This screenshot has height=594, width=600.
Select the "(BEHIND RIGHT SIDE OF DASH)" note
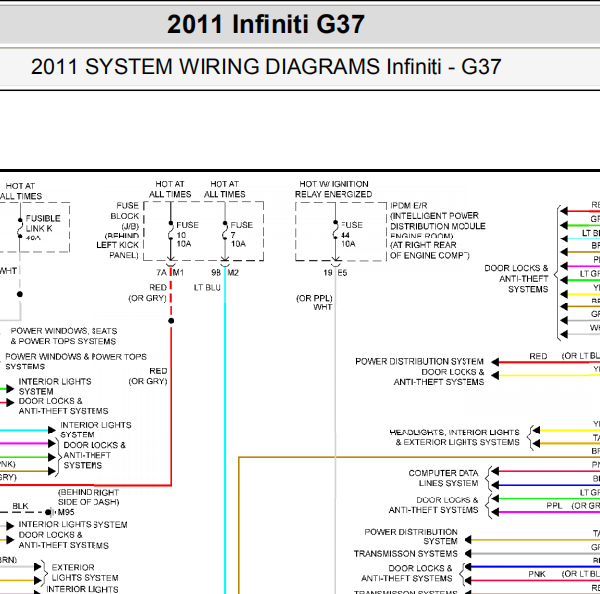[x=88, y=497]
